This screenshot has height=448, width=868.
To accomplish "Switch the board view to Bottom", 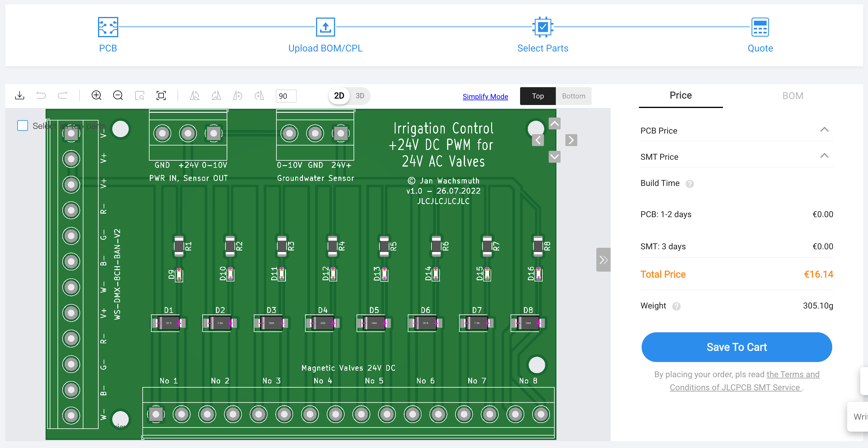I will tap(573, 96).
